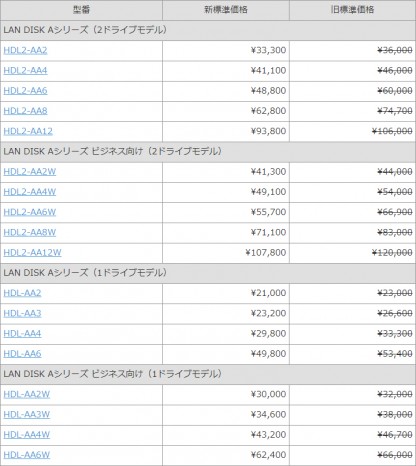Open the HDL-AA6 product link
This screenshot has height=466, width=416.
pyautogui.click(x=22, y=354)
